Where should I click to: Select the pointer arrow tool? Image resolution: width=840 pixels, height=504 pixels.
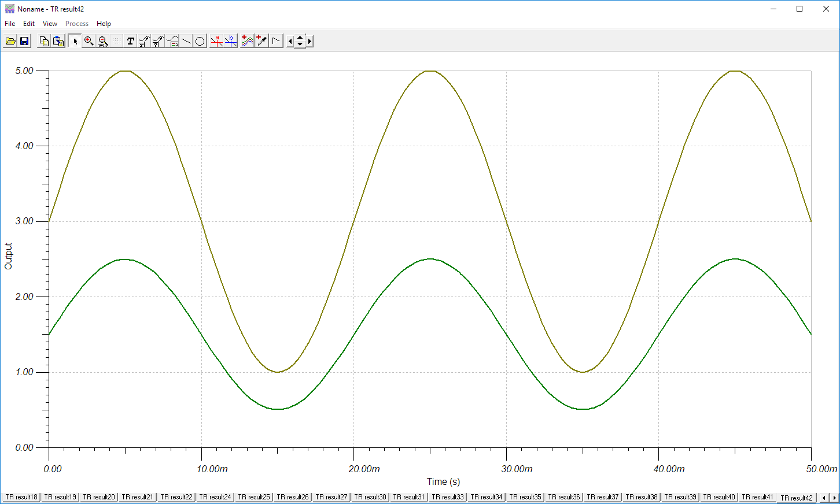point(75,41)
